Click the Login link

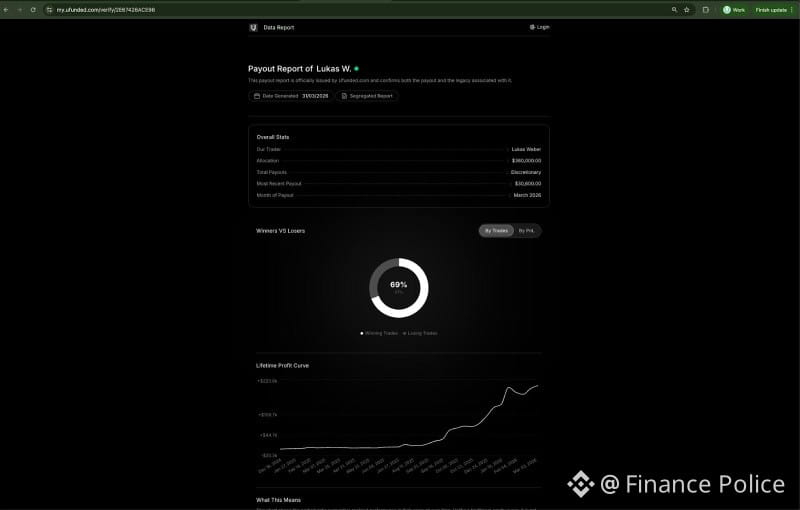pos(539,27)
